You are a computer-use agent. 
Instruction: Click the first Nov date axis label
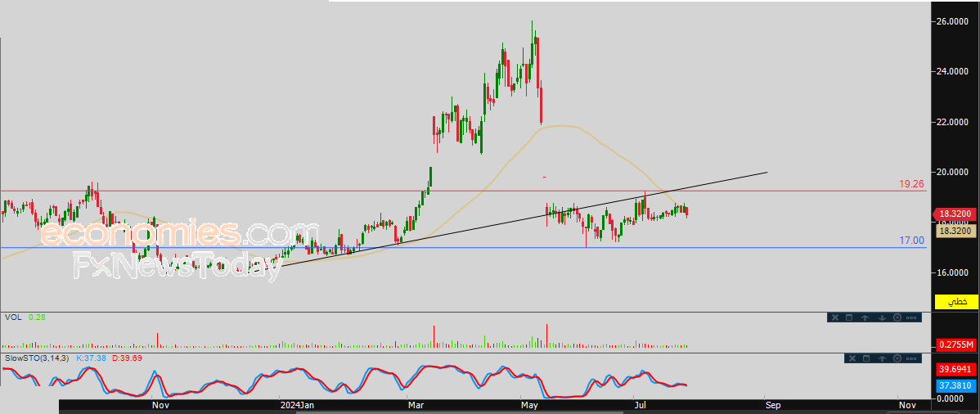pos(160,406)
